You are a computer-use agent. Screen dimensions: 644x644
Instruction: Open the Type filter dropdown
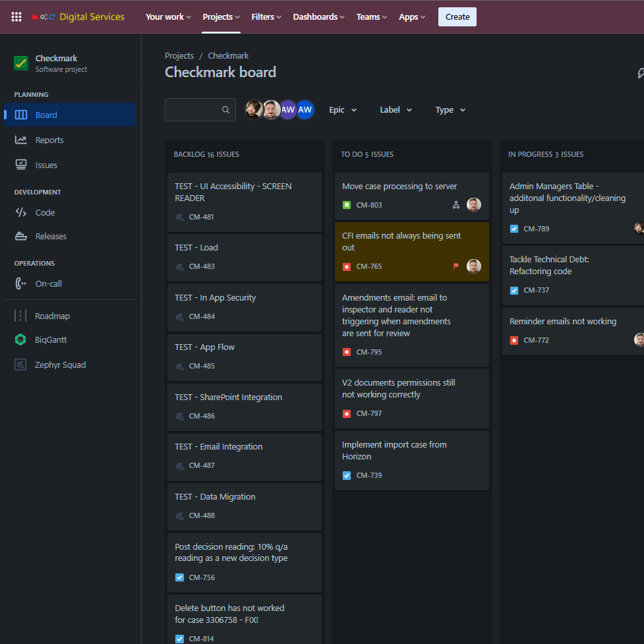[x=450, y=109]
